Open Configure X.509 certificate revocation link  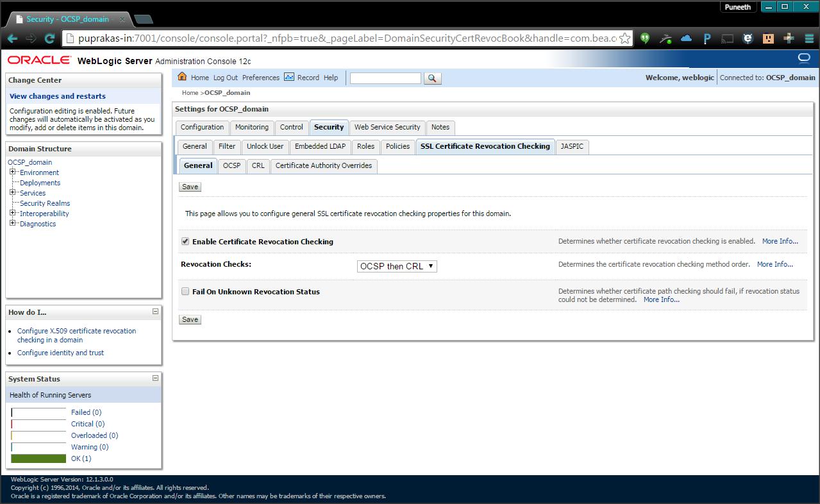coord(76,335)
